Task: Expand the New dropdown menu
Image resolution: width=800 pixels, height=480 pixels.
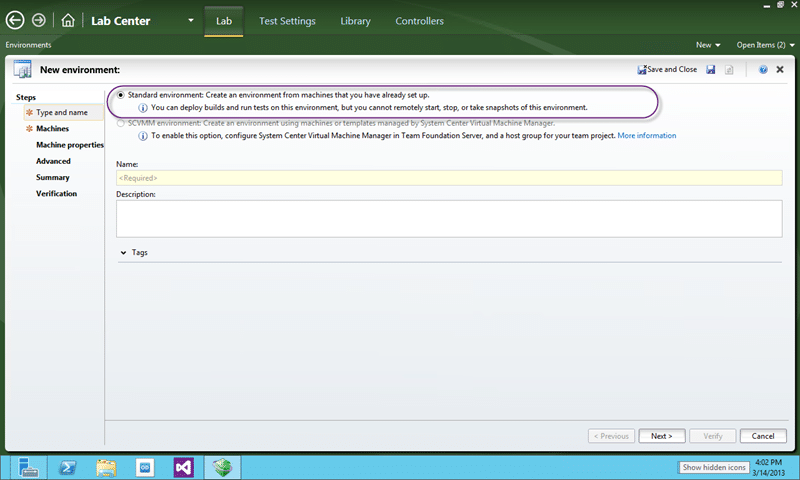Action: click(x=708, y=45)
